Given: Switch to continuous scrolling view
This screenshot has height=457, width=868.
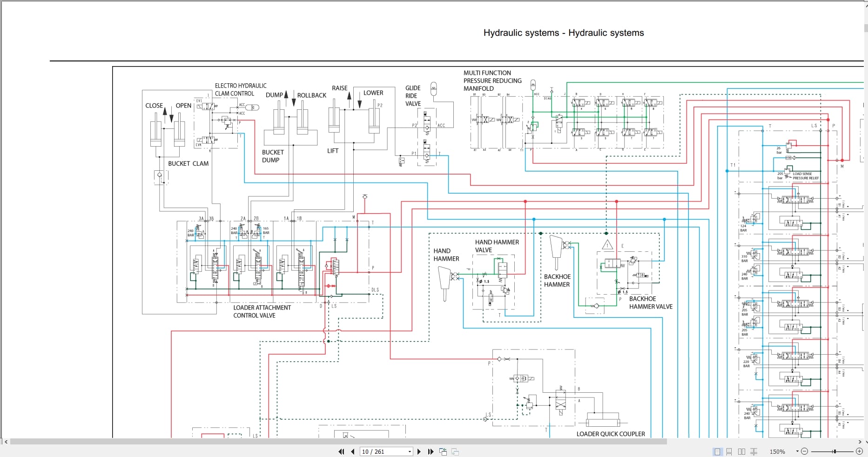Looking at the screenshot, I should (729, 451).
